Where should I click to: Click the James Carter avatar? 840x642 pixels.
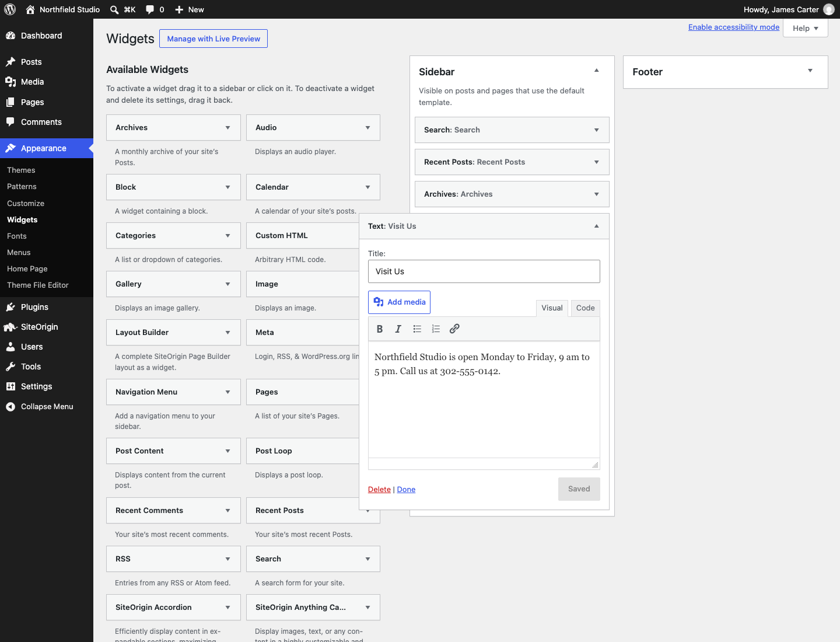pyautogui.click(x=828, y=9)
